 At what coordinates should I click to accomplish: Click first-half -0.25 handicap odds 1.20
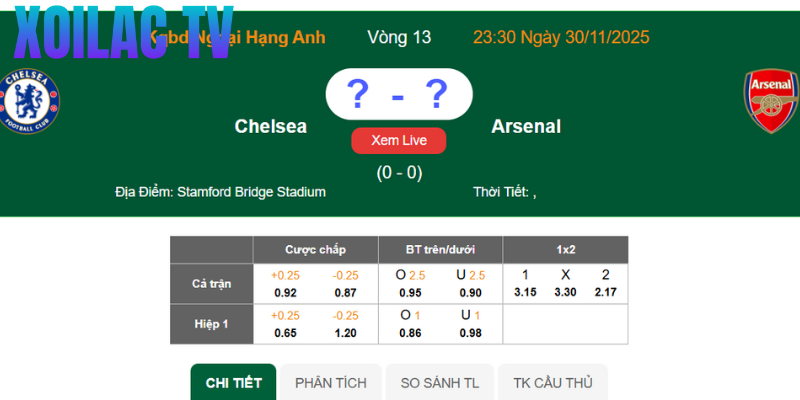pyautogui.click(x=346, y=330)
